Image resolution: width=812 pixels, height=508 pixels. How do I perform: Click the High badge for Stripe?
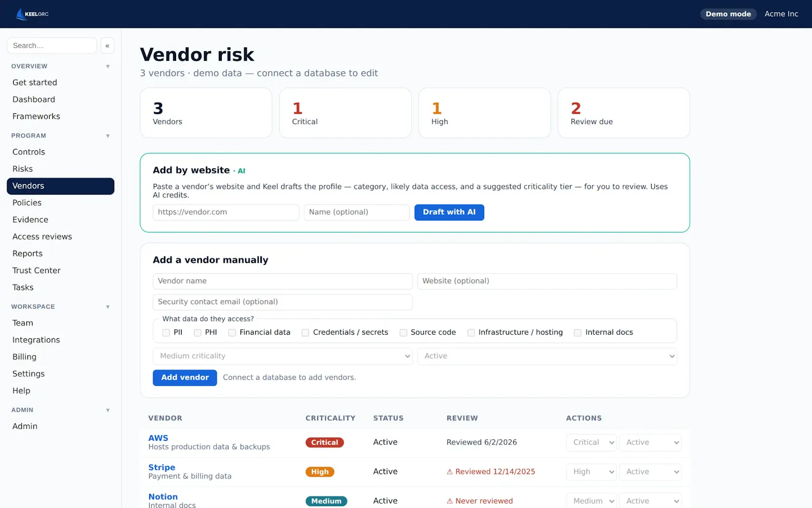tap(320, 472)
